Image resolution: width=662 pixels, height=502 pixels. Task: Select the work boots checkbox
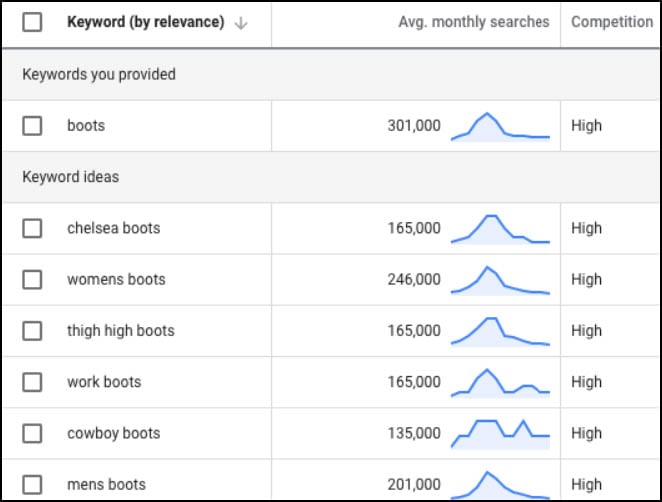[32, 382]
